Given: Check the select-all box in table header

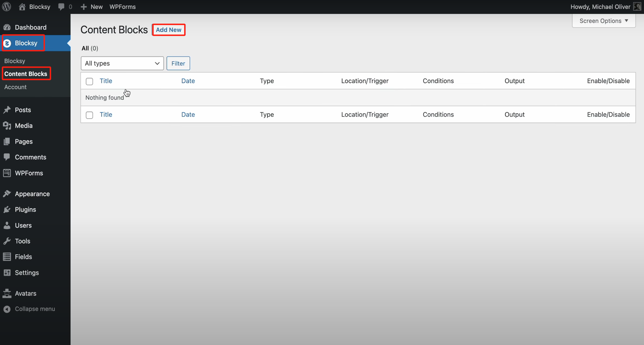Looking at the screenshot, I should point(89,81).
